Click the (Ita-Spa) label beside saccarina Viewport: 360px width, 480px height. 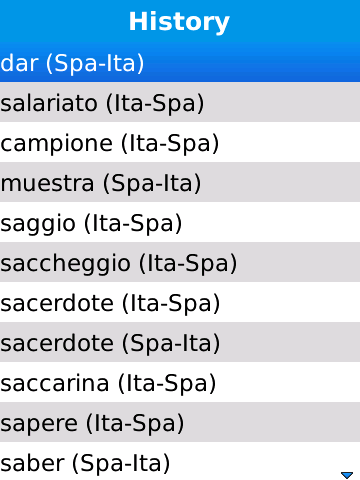click(x=167, y=383)
